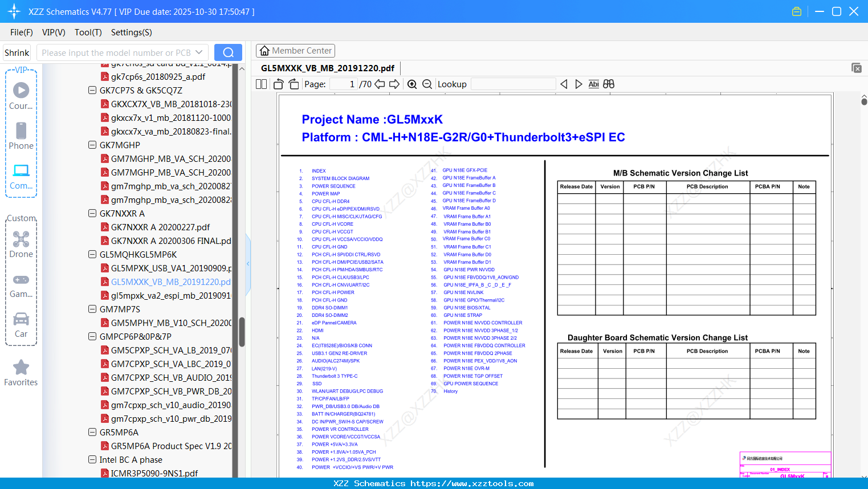
Task: Click the file tree vertical scrollbar thumb
Action: click(242, 332)
